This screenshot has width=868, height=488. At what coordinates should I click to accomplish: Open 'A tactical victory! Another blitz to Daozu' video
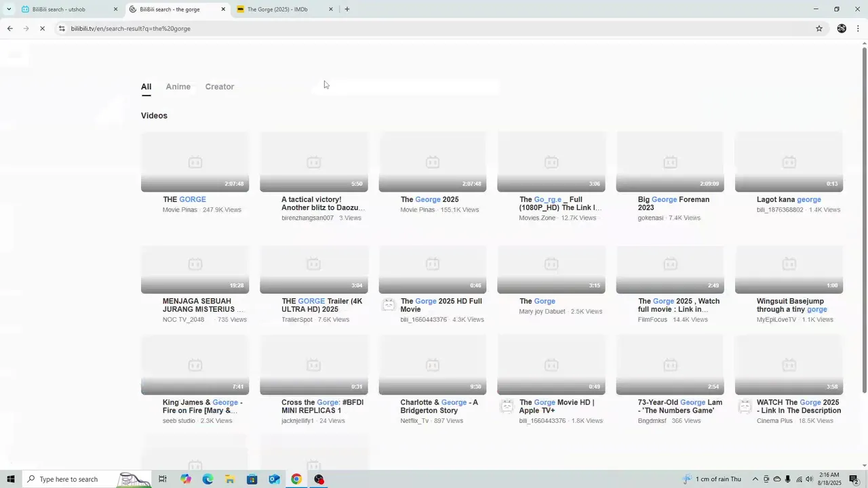pyautogui.click(x=323, y=203)
